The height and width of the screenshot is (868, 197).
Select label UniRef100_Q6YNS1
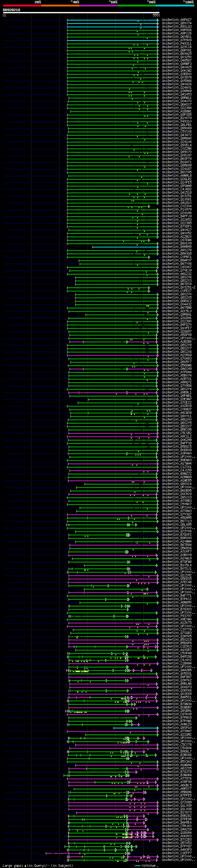click(x=177, y=37)
